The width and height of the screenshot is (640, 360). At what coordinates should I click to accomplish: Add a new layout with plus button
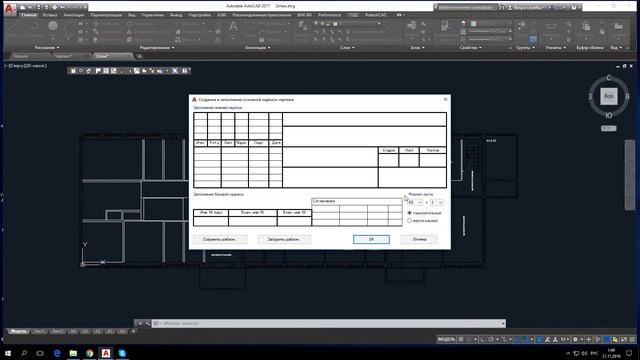pyautogui.click(x=133, y=331)
